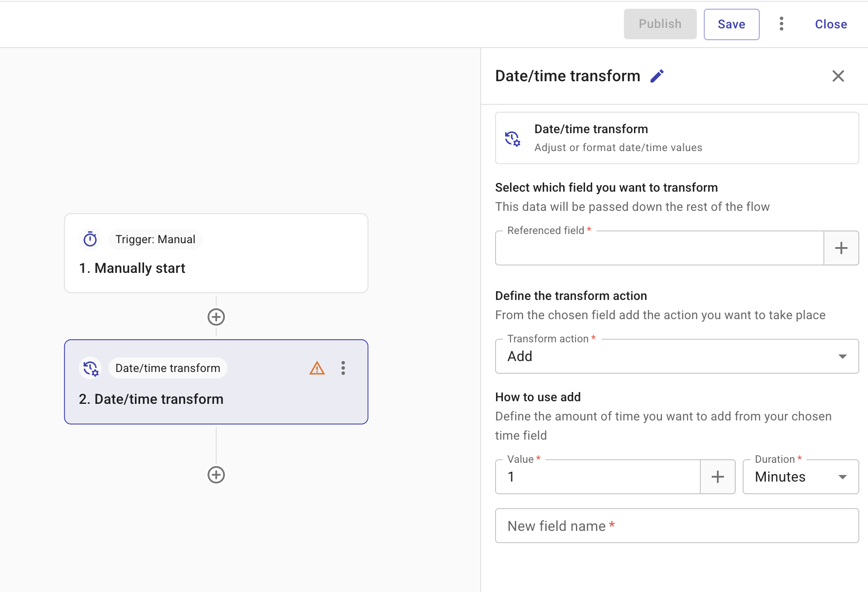
Task: Click the Date/time transform icon on step 2
Action: click(91, 368)
